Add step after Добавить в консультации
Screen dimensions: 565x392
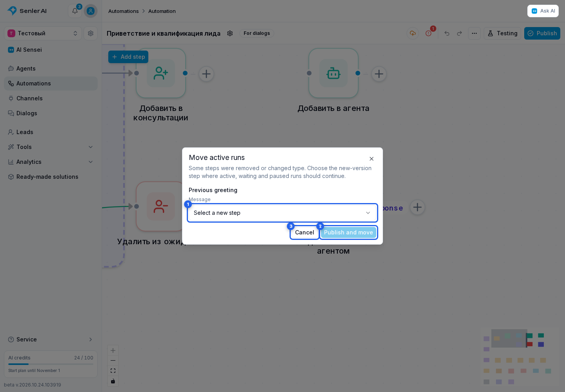[206, 74]
